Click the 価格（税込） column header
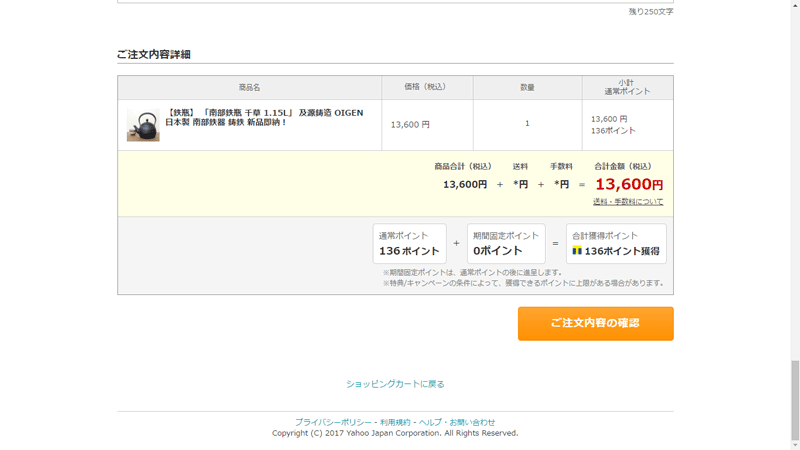This screenshot has height=450, width=800. coord(427,88)
